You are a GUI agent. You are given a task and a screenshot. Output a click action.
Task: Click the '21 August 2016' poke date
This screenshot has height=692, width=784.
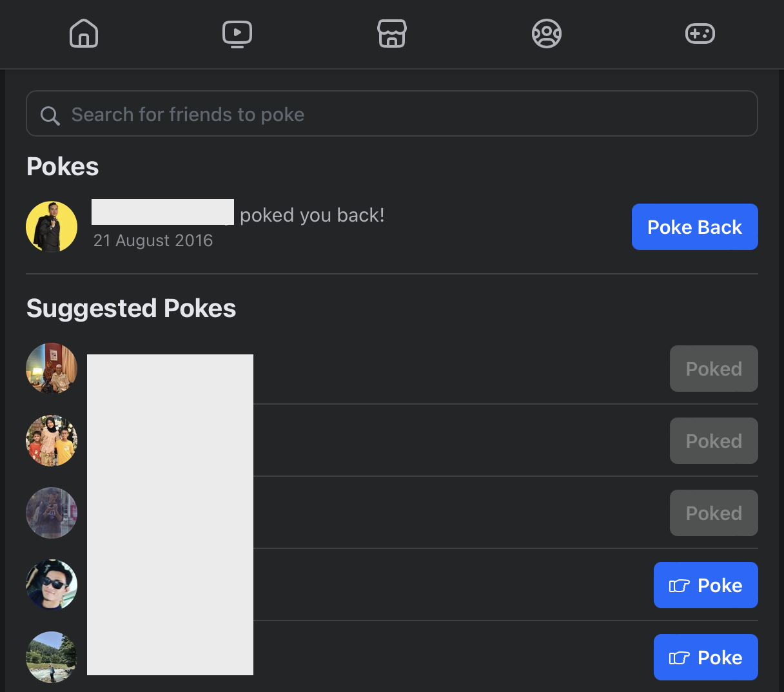[x=153, y=240]
